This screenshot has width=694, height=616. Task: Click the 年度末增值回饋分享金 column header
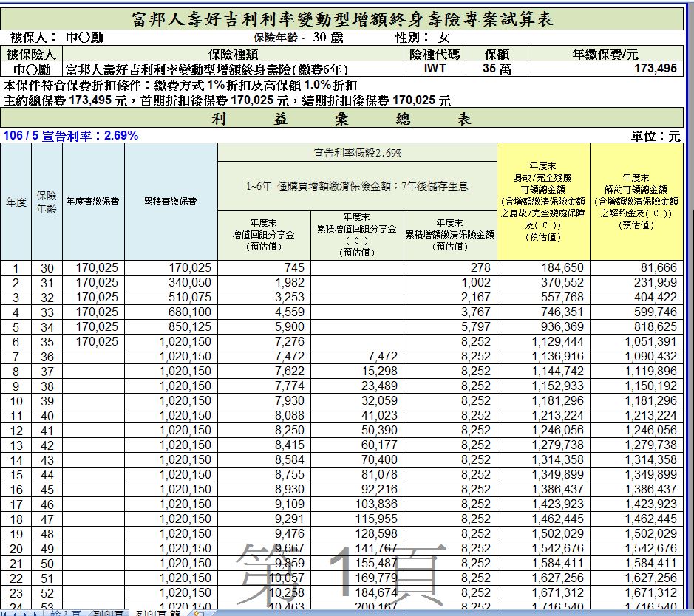(264, 235)
